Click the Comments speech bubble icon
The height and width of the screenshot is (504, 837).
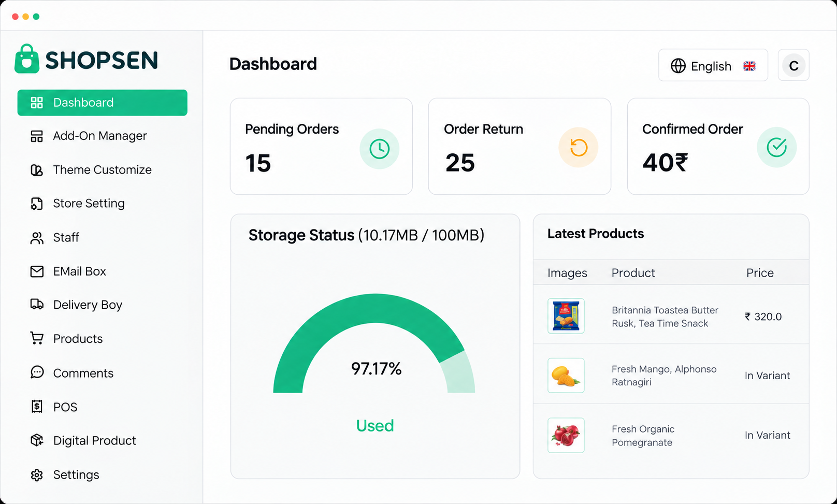[37, 372]
